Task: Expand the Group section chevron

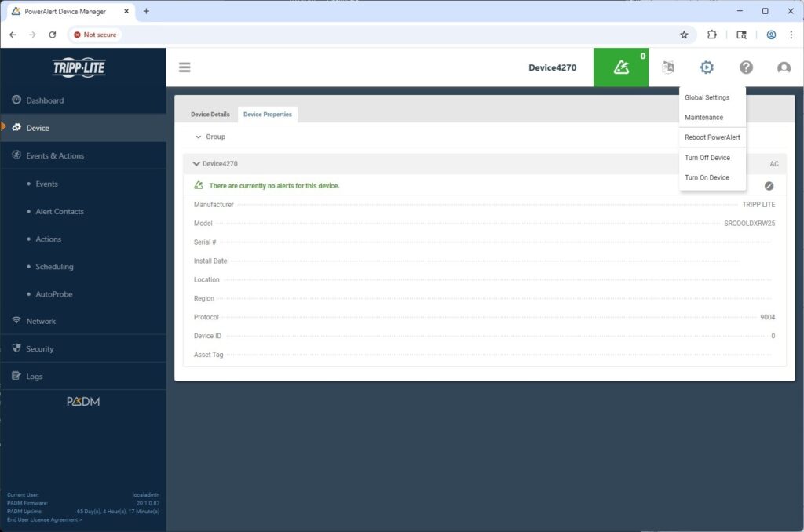Action: (199, 137)
